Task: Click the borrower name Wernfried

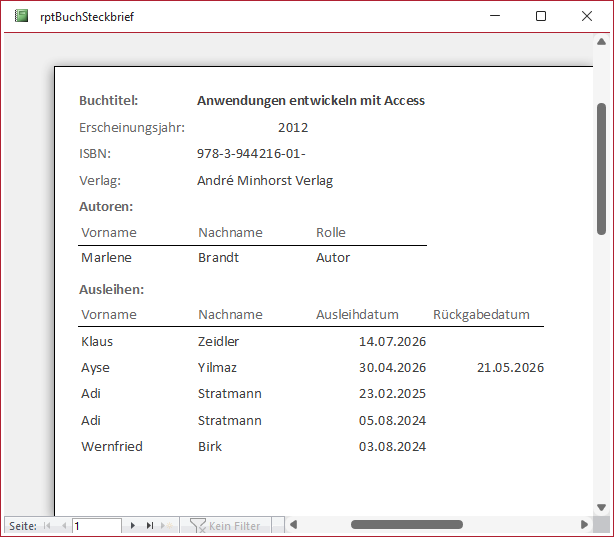Action: click(x=112, y=447)
